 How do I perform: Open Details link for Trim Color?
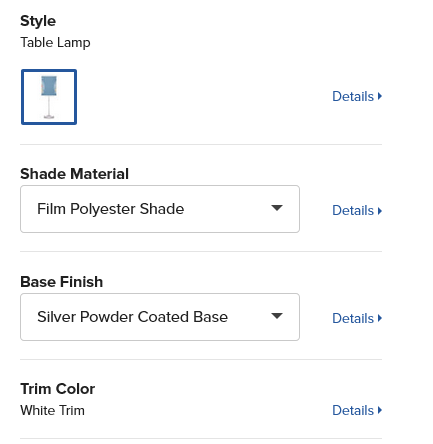(x=357, y=410)
